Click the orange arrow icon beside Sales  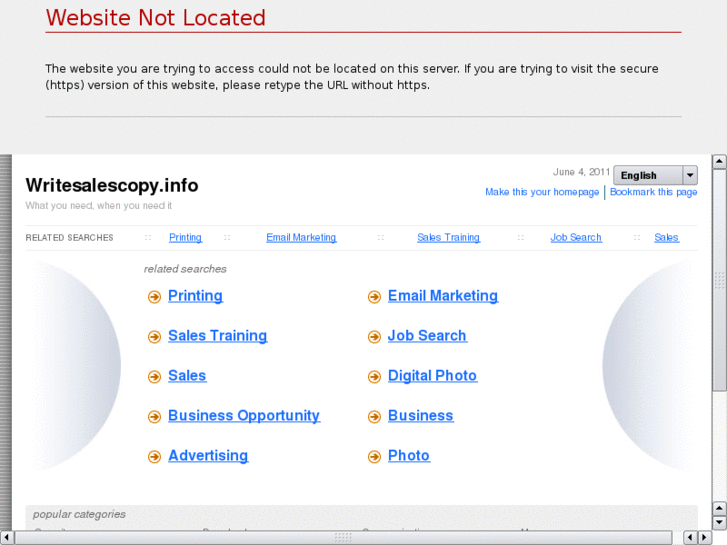coord(154,377)
